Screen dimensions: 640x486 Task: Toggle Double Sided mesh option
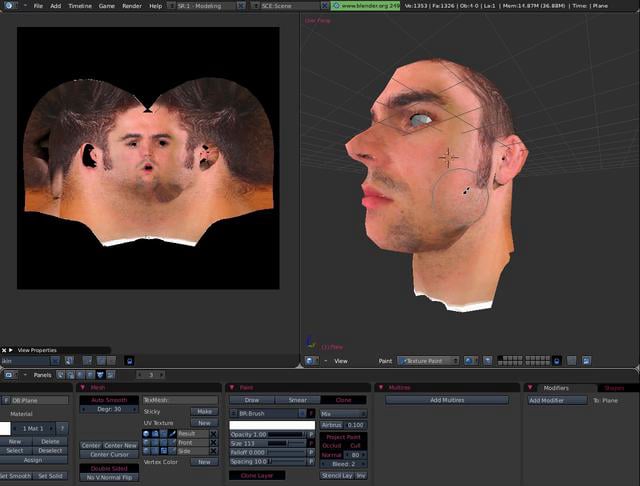(x=109, y=468)
